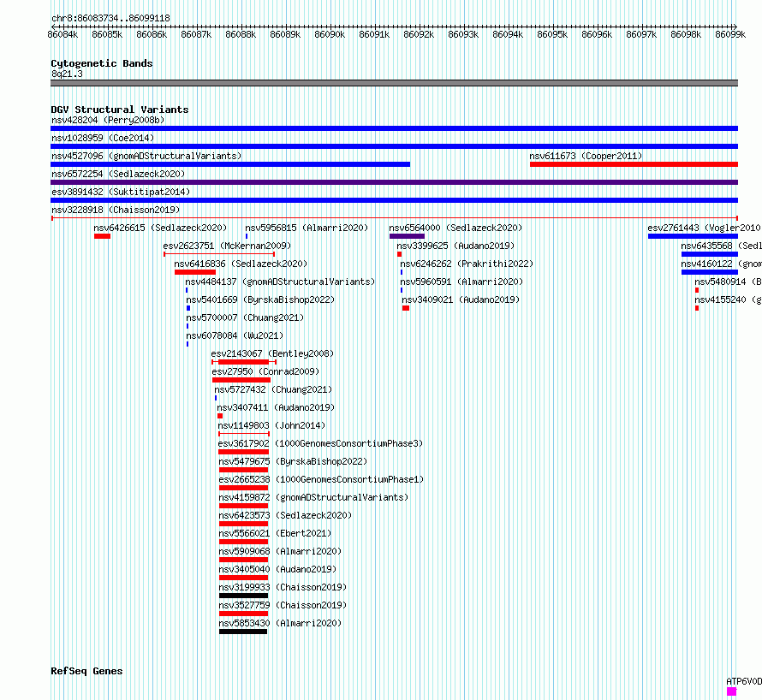Click nsv3407411 (Audano2019) label
Image resolution: width=762 pixels, height=700 pixels.
click(276, 407)
